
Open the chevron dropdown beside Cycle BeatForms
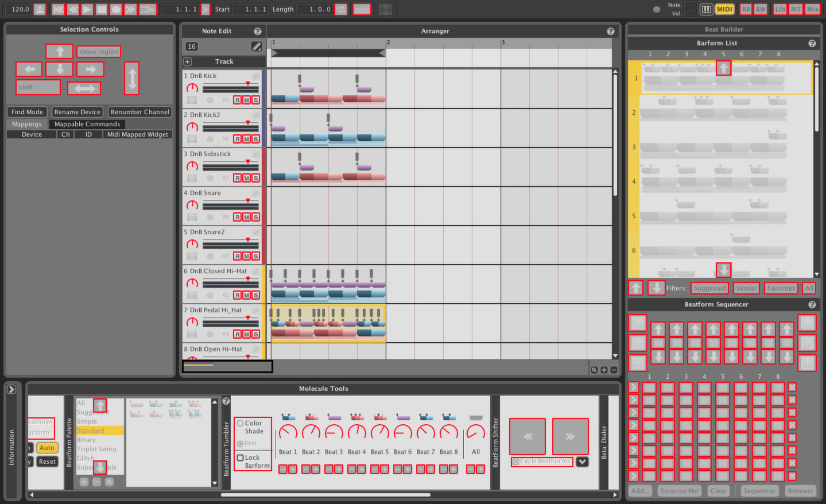pyautogui.click(x=582, y=461)
